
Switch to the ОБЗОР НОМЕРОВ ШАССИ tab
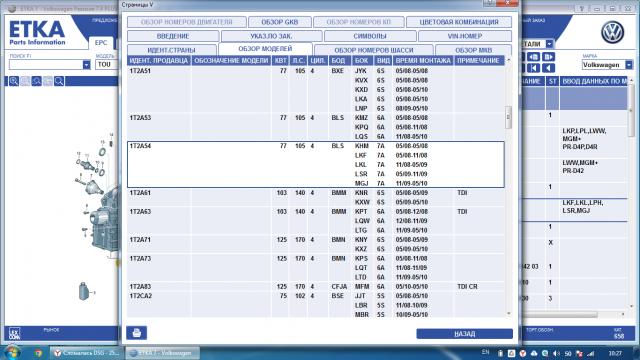[x=374, y=50]
